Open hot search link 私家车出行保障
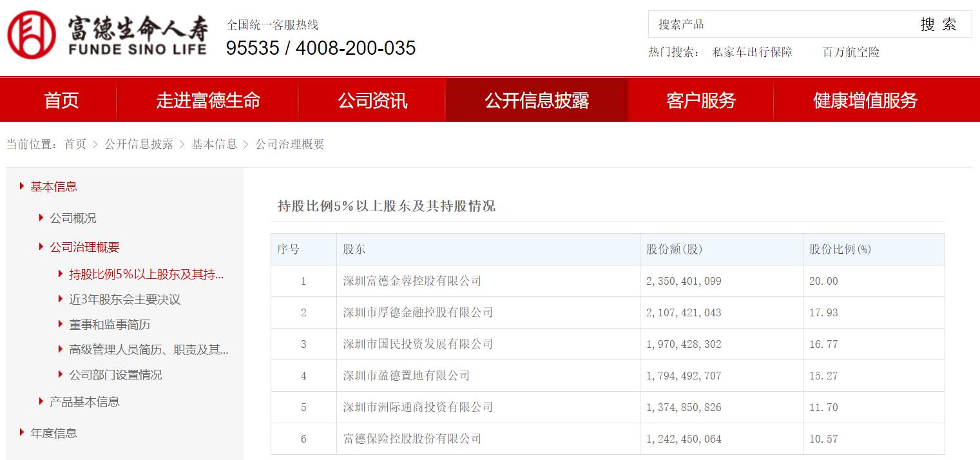 coord(753,52)
